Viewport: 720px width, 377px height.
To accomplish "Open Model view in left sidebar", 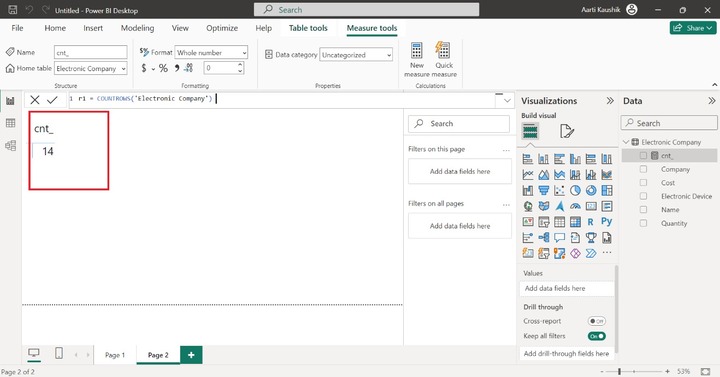I will pos(10,146).
